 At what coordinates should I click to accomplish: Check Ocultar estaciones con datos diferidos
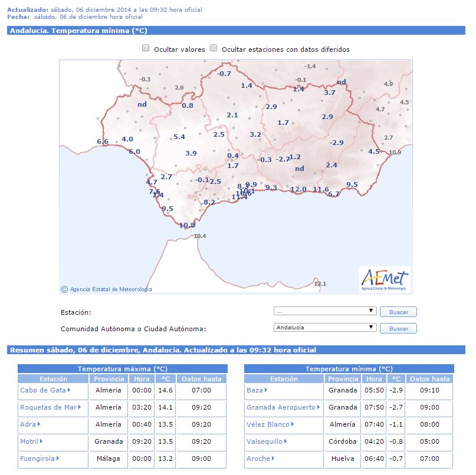(214, 49)
